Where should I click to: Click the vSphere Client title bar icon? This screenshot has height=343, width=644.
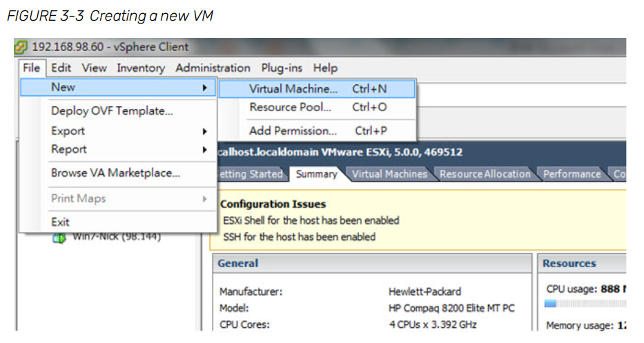(21, 47)
